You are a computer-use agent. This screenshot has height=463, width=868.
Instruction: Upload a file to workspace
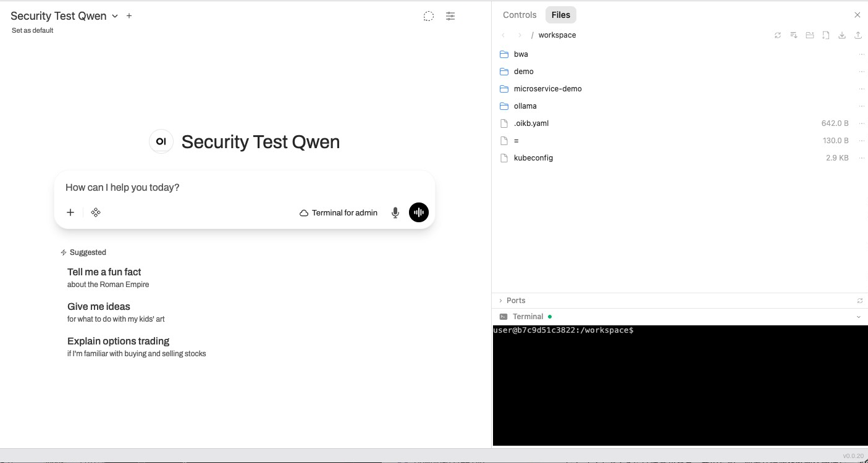click(x=858, y=35)
